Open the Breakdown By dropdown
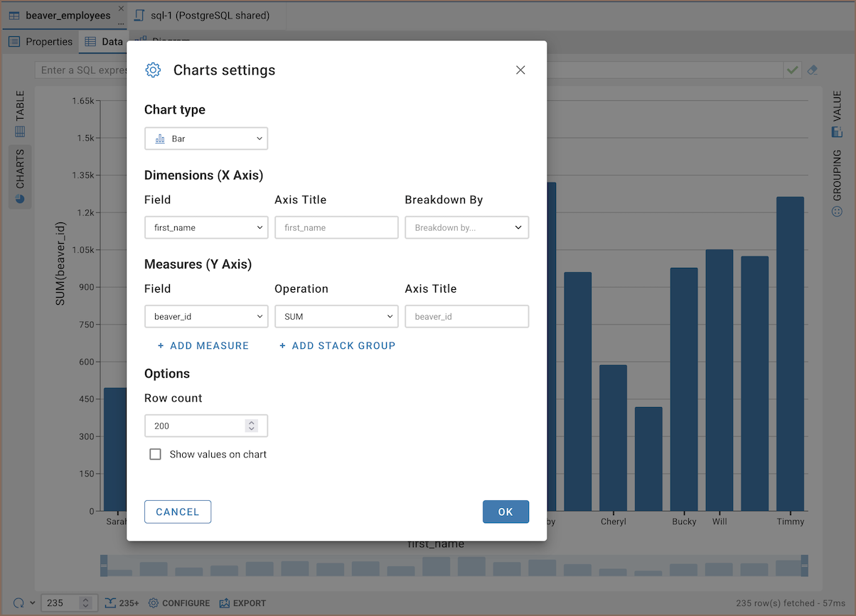This screenshot has height=616, width=856. coord(466,227)
